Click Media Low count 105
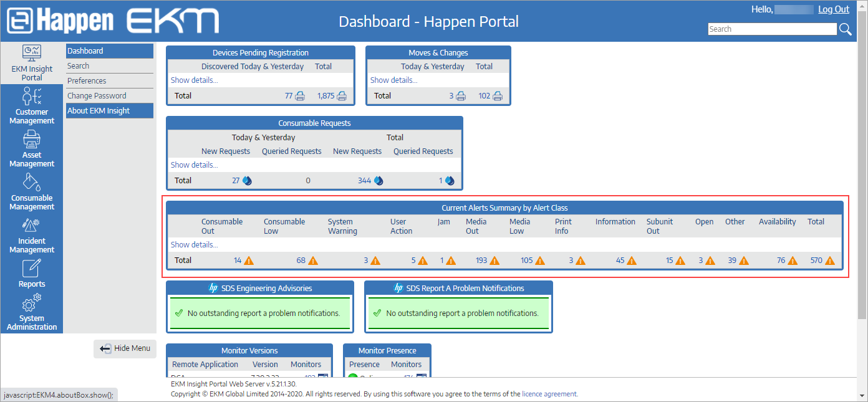This screenshot has height=402, width=868. click(527, 261)
